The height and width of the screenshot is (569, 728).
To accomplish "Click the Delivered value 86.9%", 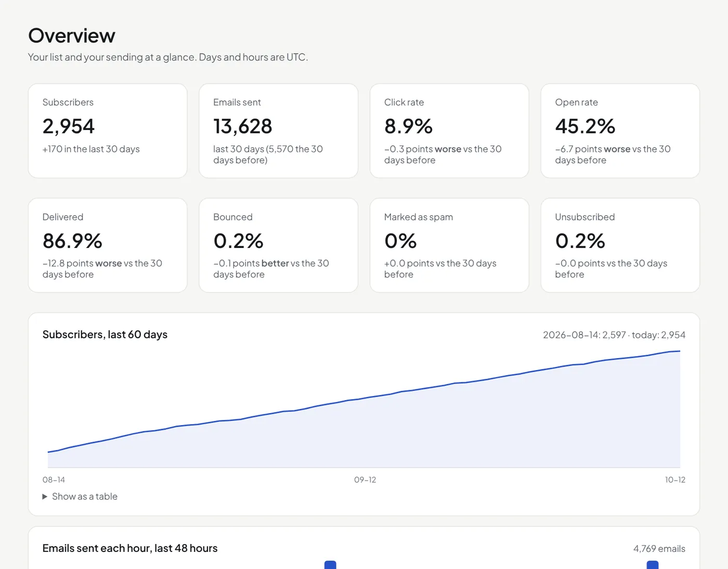I will 72,241.
